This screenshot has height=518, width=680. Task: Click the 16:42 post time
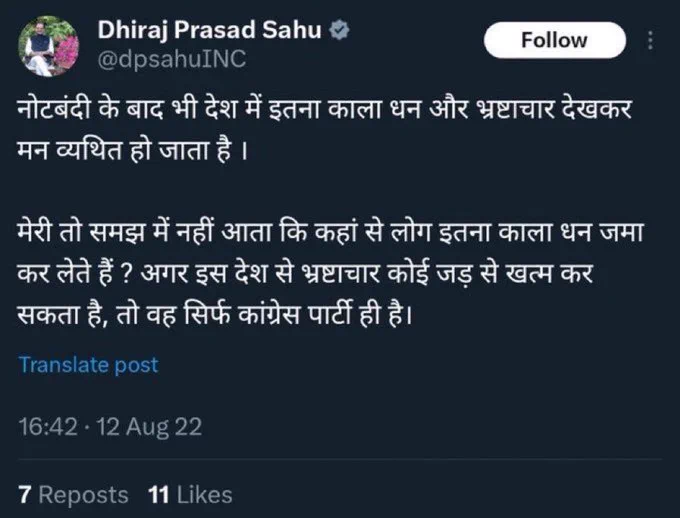point(48,426)
